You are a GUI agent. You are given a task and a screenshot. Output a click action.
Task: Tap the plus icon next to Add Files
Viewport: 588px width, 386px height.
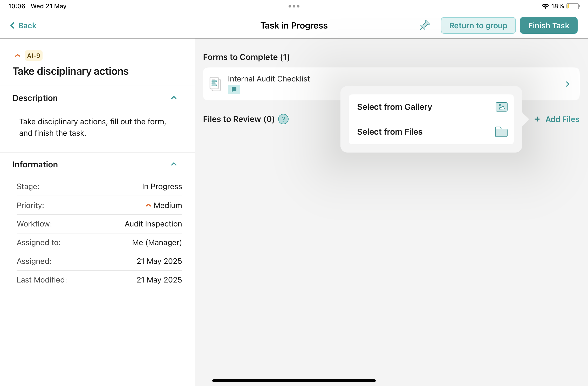pyautogui.click(x=537, y=119)
